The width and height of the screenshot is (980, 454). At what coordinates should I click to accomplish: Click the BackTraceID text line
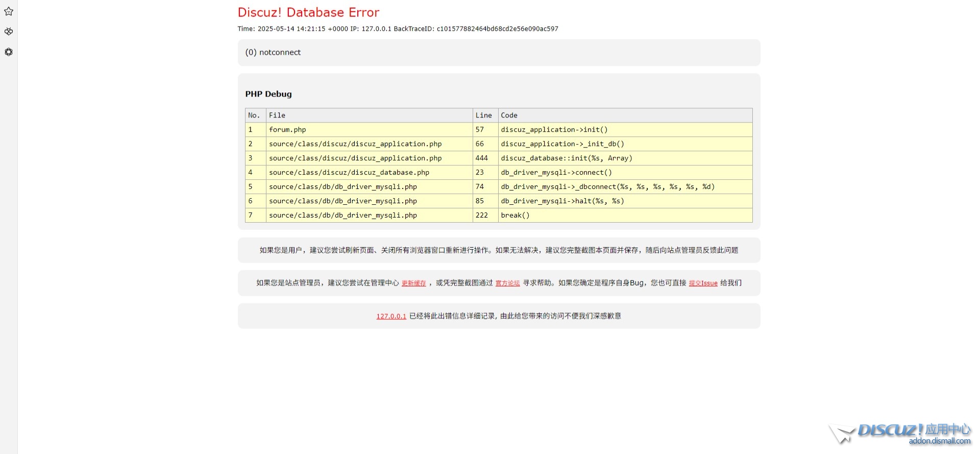[398, 29]
